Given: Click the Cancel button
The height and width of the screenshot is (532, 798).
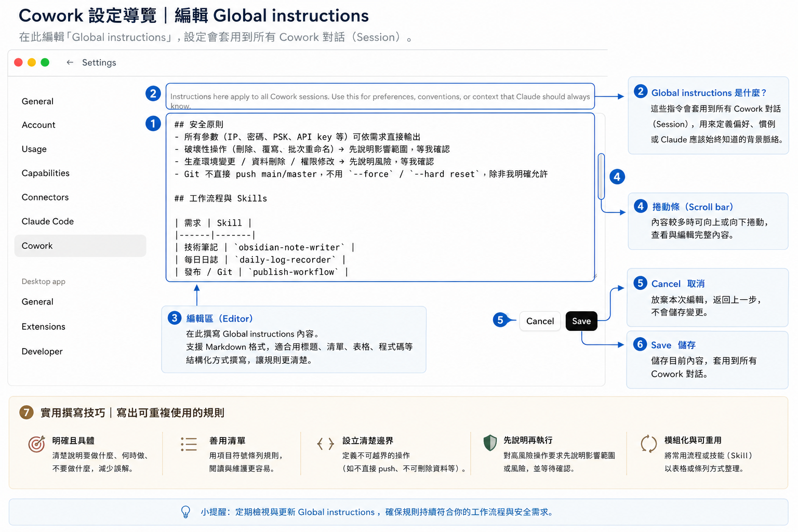Looking at the screenshot, I should pos(540,321).
